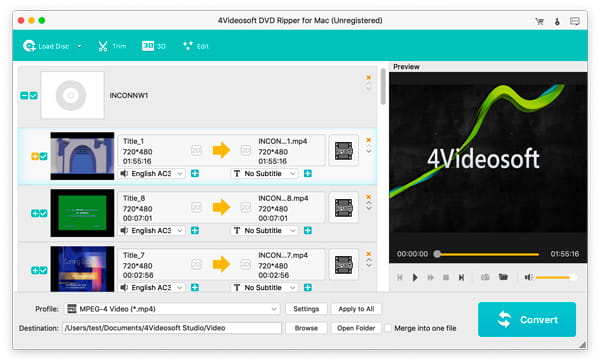Click the Convert button
This screenshot has width=600, height=364.
pyautogui.click(x=527, y=320)
